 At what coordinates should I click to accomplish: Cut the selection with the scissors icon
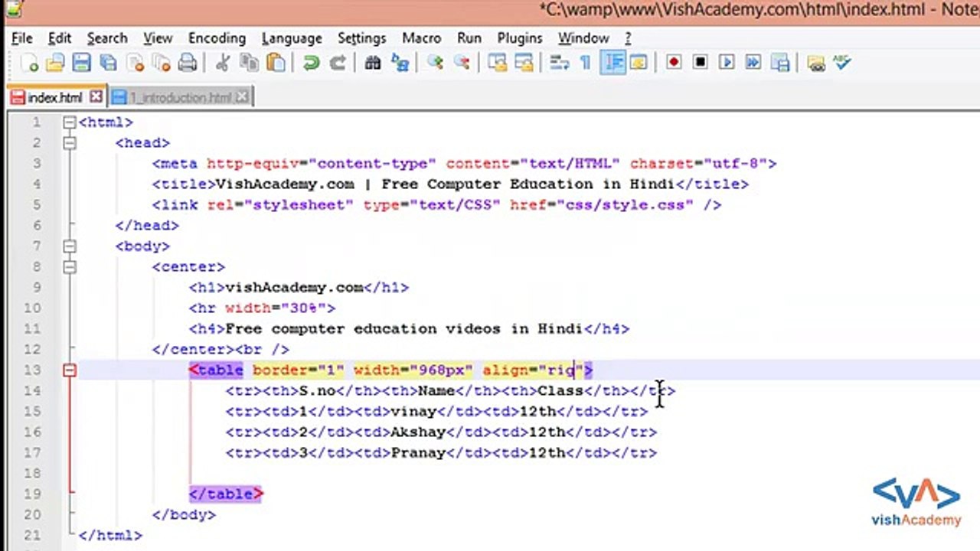pos(223,63)
